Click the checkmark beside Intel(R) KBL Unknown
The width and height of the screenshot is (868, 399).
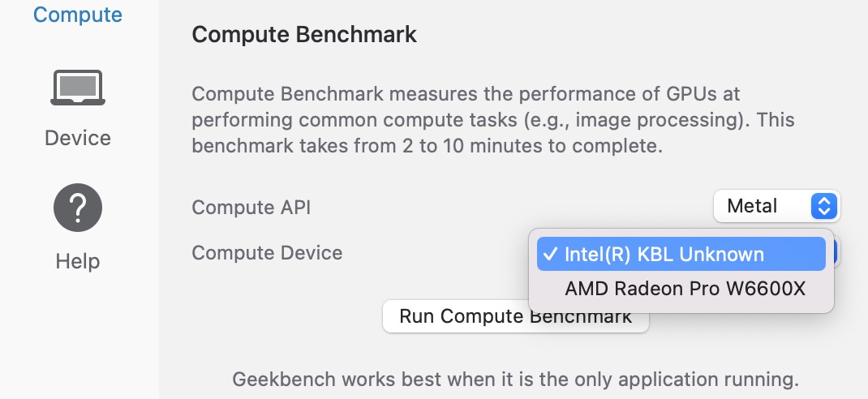[x=550, y=254]
